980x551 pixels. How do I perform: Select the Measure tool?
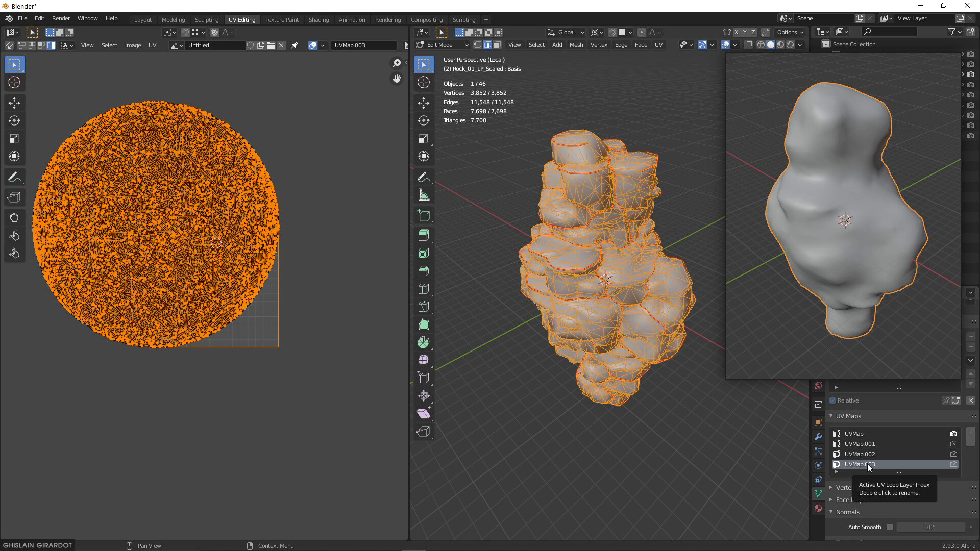pyautogui.click(x=423, y=195)
